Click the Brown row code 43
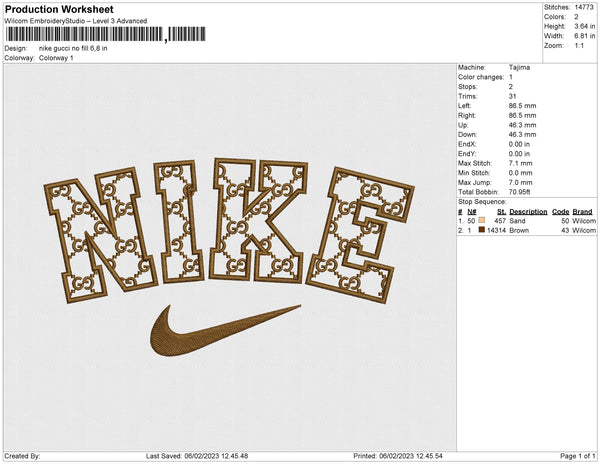Screen dimensions: 600x464 565,230
